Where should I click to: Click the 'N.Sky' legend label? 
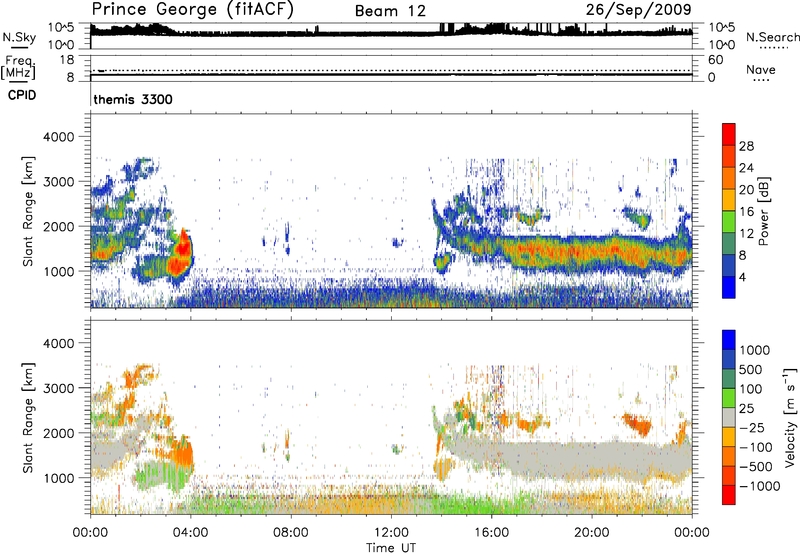point(19,37)
